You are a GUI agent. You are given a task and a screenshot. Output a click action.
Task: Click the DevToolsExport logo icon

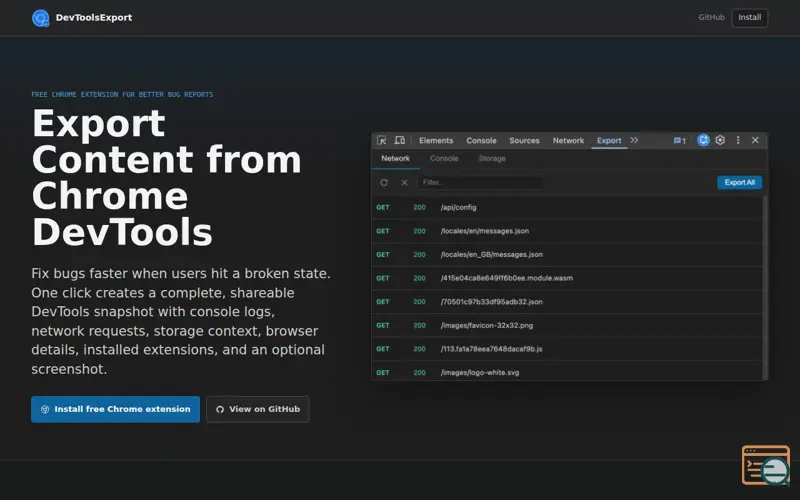pyautogui.click(x=40, y=18)
